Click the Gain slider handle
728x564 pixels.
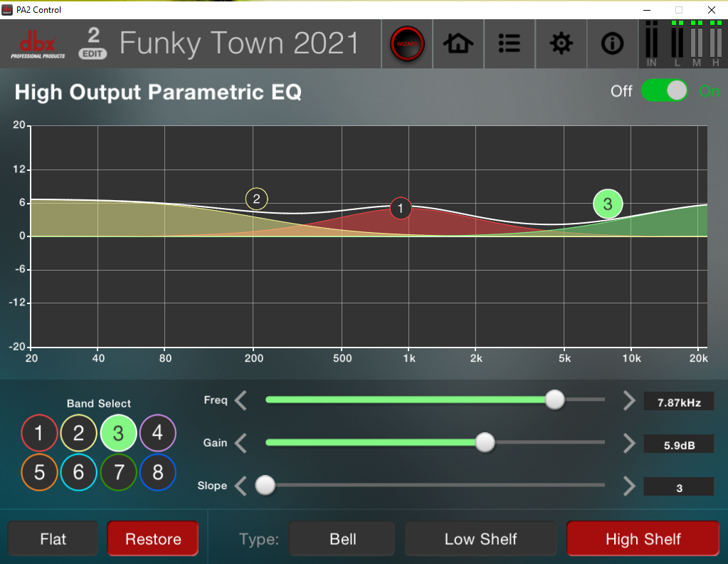tap(485, 442)
